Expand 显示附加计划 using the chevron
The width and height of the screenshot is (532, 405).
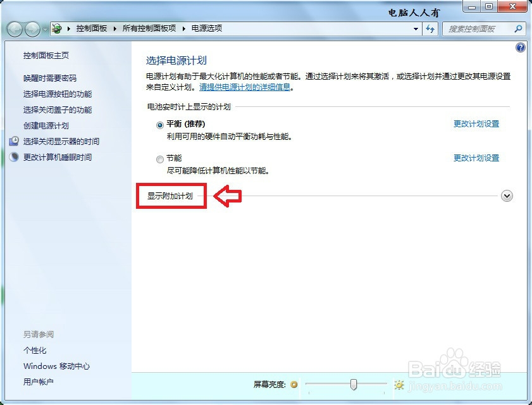(x=507, y=196)
